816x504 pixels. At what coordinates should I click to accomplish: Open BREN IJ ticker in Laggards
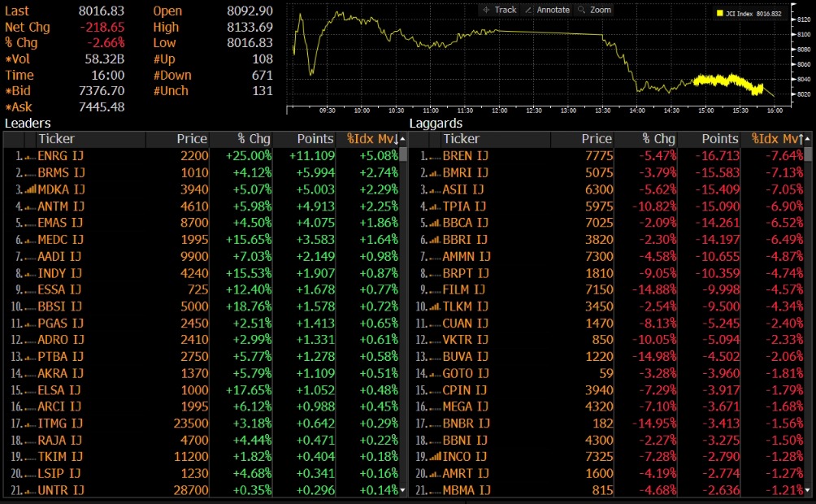click(465, 155)
